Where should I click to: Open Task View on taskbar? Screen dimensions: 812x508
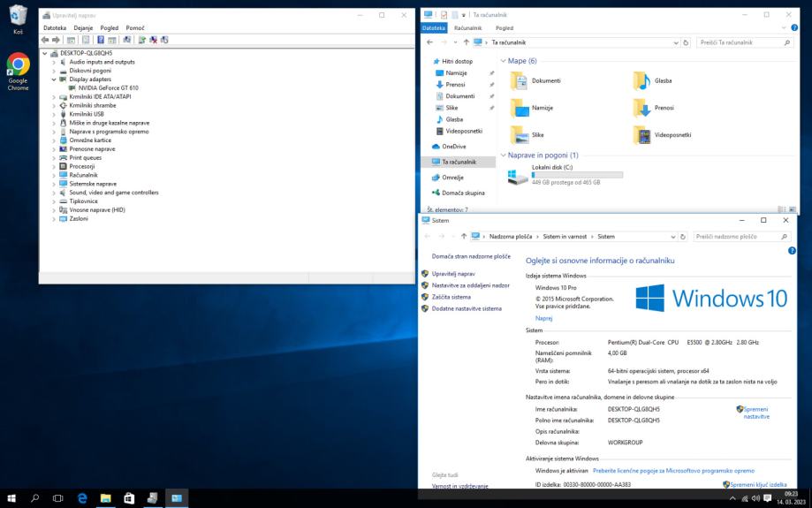point(58,498)
